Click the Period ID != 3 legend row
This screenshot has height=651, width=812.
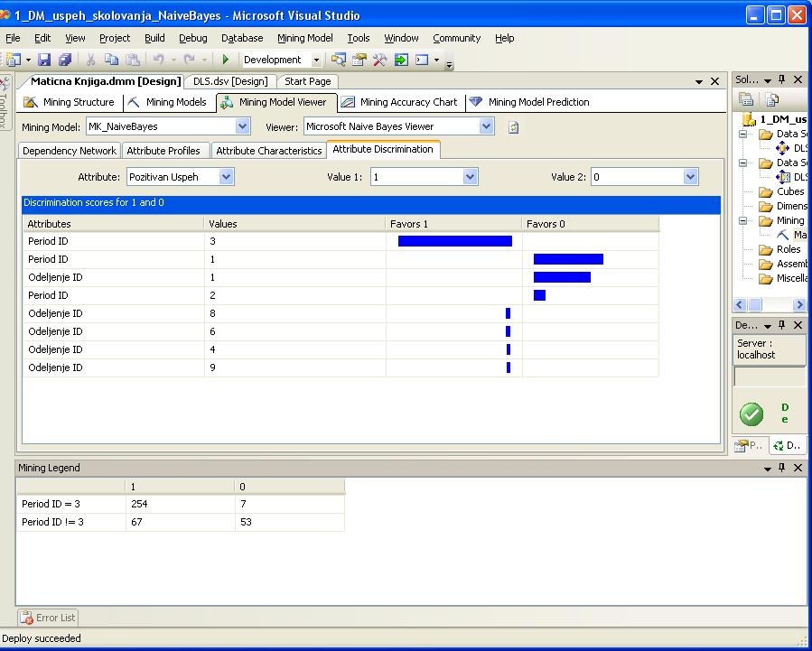click(181, 522)
